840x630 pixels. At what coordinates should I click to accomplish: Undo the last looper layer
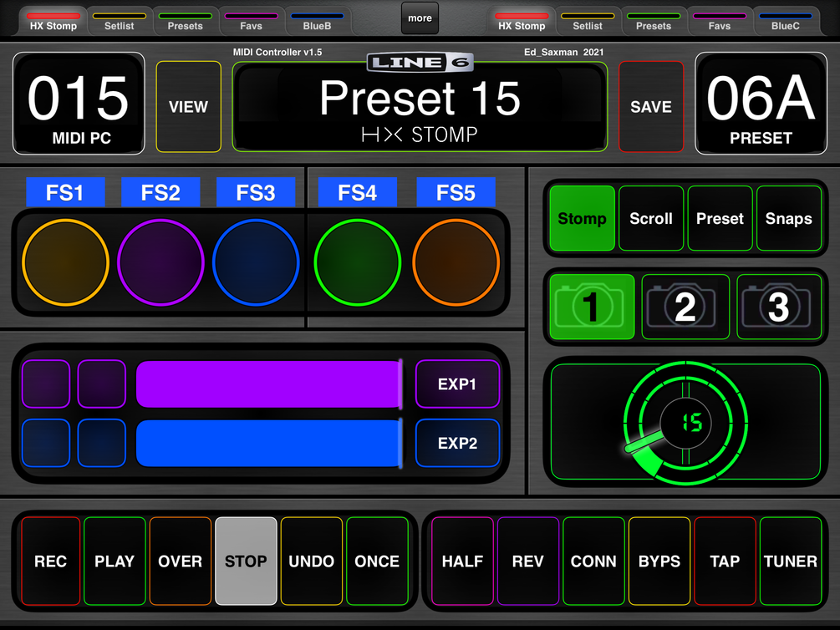pyautogui.click(x=312, y=561)
